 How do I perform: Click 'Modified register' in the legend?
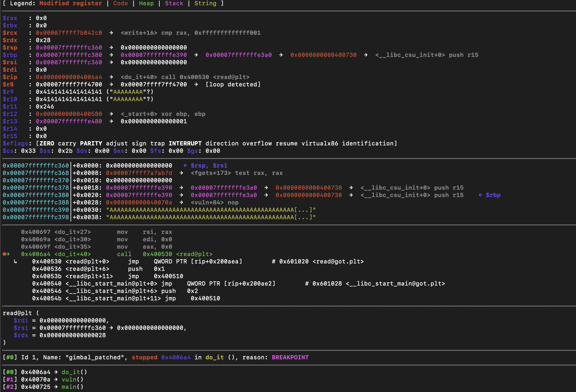[x=71, y=3]
